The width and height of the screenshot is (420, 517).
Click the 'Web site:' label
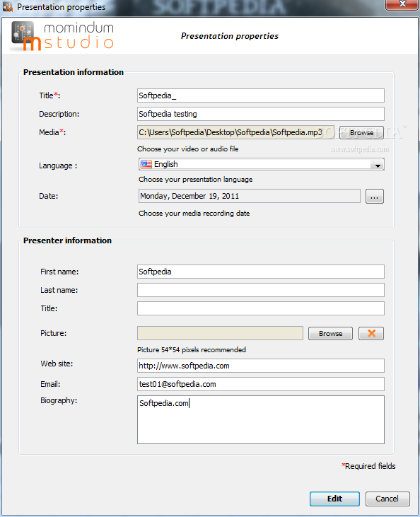57,364
